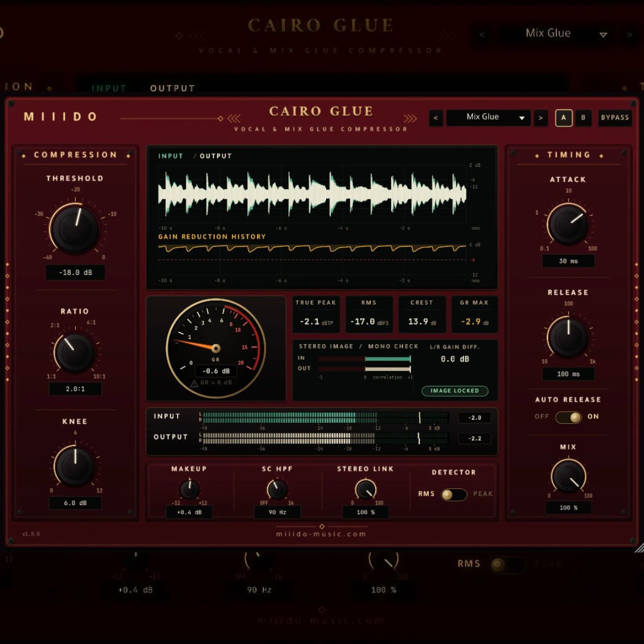Click the waveform history display

312,194
